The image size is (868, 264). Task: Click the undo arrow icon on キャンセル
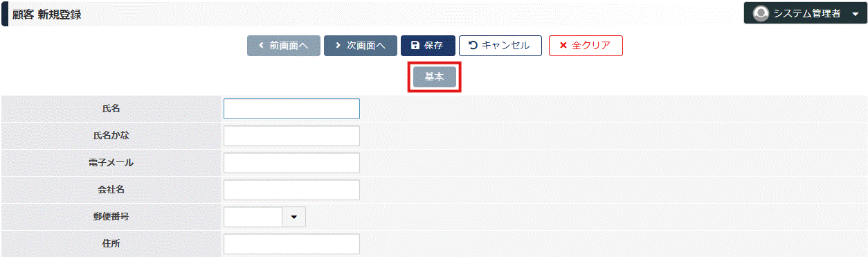[473, 46]
